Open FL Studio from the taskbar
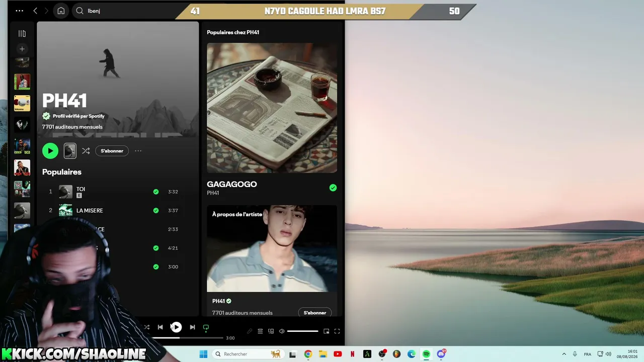This screenshot has width=644, height=362. coord(396,354)
